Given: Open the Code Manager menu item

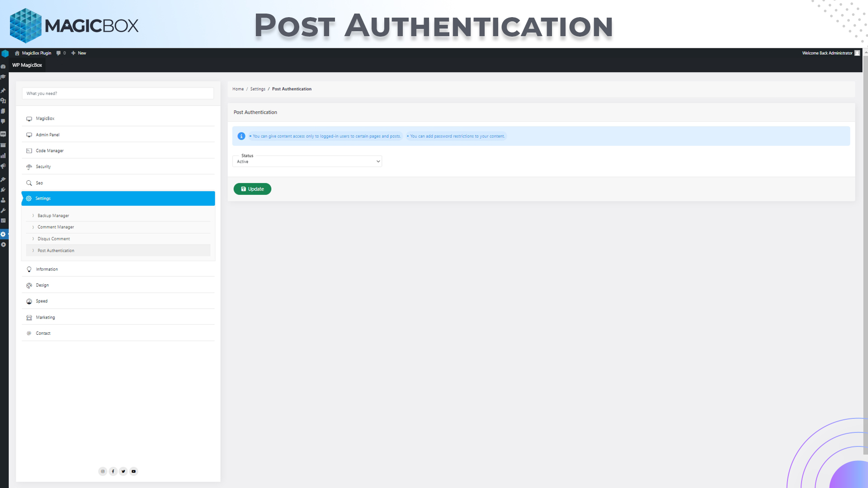Looking at the screenshot, I should 118,150.
